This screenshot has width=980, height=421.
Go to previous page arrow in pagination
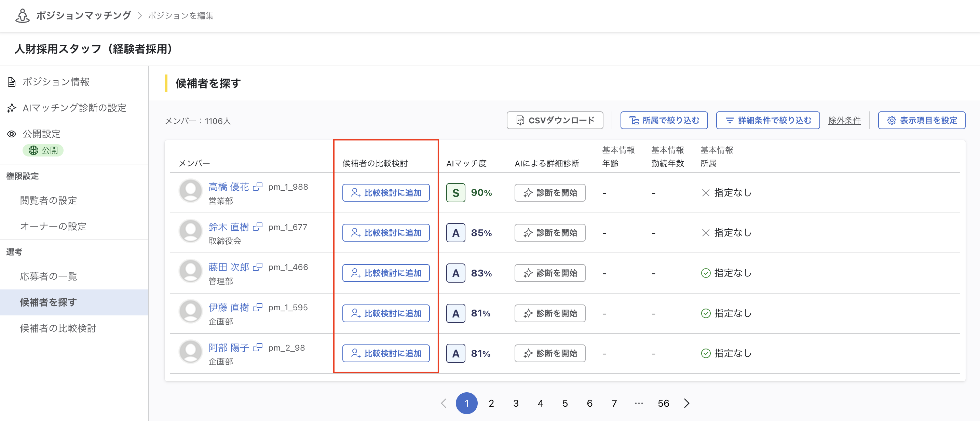tap(444, 403)
